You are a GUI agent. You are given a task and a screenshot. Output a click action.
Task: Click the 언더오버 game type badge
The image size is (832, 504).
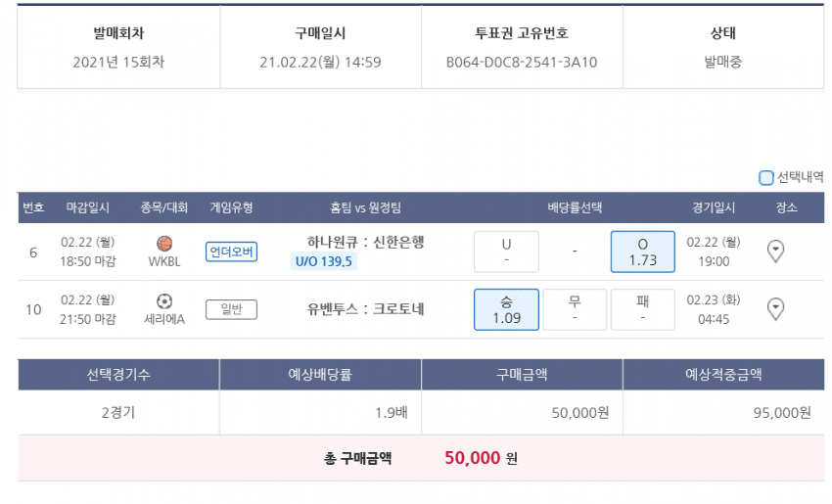click(231, 252)
